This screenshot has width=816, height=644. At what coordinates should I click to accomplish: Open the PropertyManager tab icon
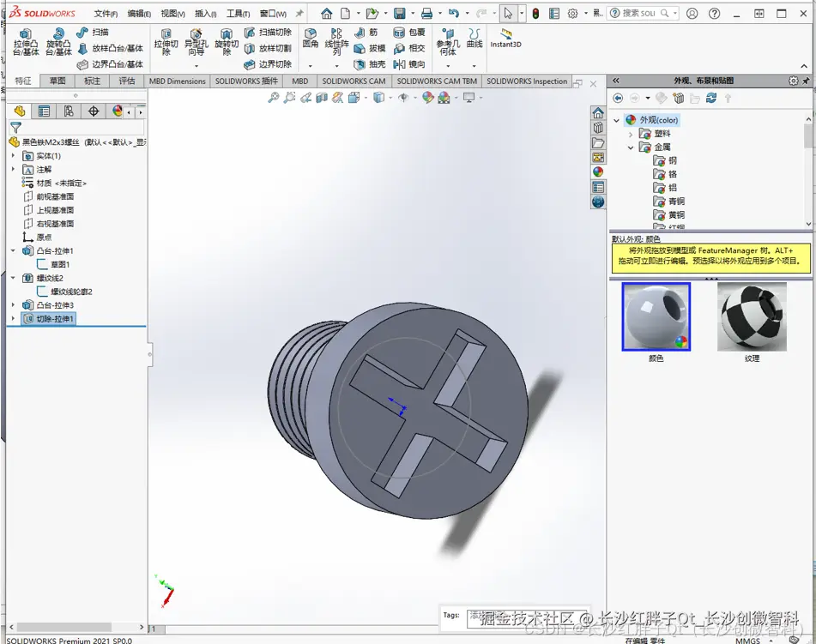(x=44, y=111)
